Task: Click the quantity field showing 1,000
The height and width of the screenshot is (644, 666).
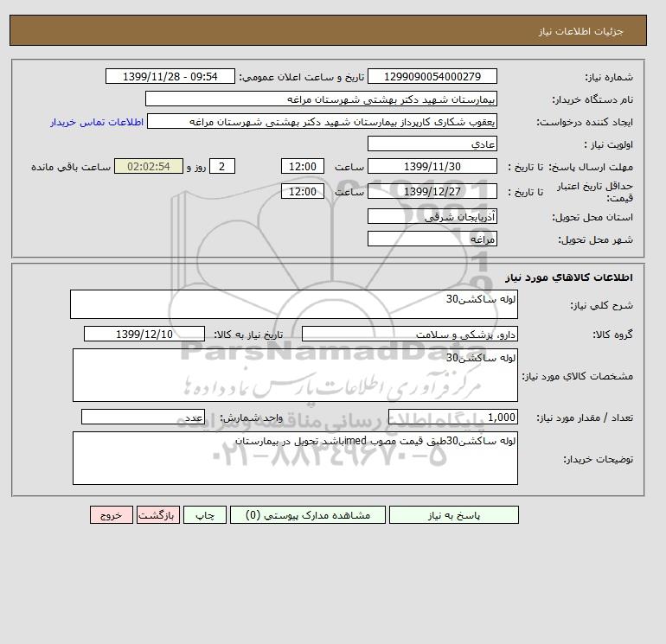Action: pyautogui.click(x=452, y=417)
